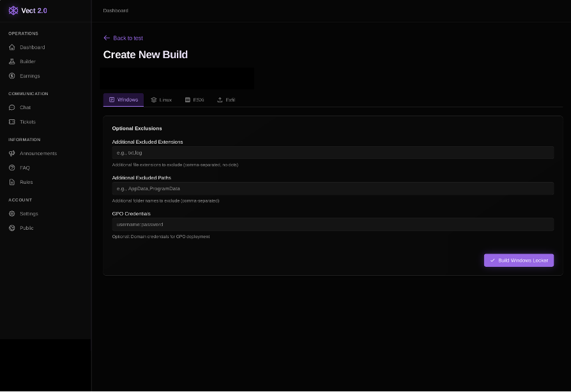
Task: Click the ACCOUNT sidebar section header
Action: [x=20, y=200]
